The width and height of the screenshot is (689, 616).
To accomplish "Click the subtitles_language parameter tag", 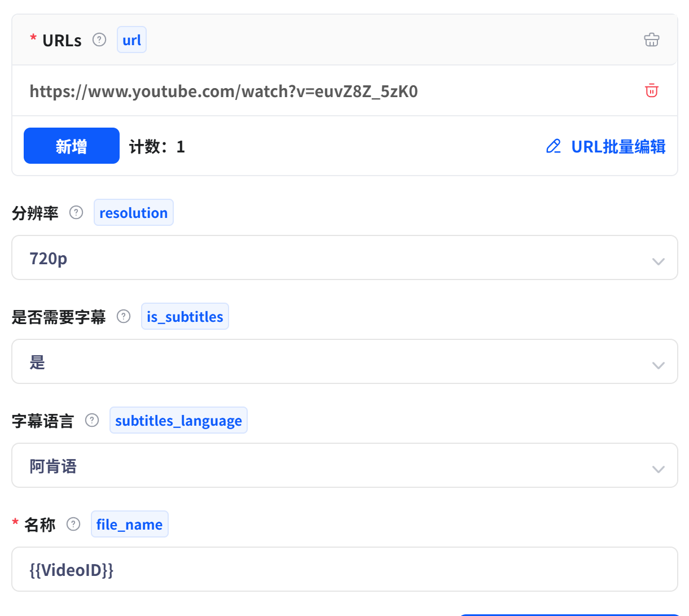I will [178, 420].
